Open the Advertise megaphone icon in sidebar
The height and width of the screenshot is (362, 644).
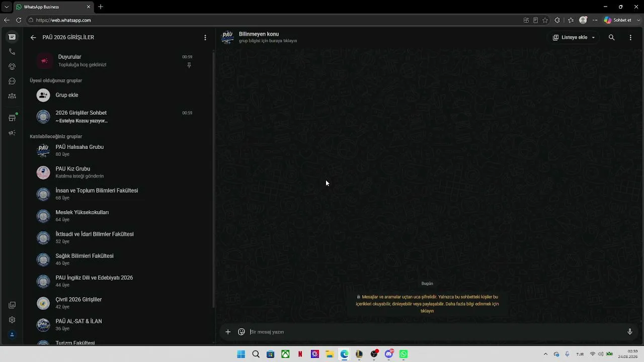pyautogui.click(x=12, y=133)
